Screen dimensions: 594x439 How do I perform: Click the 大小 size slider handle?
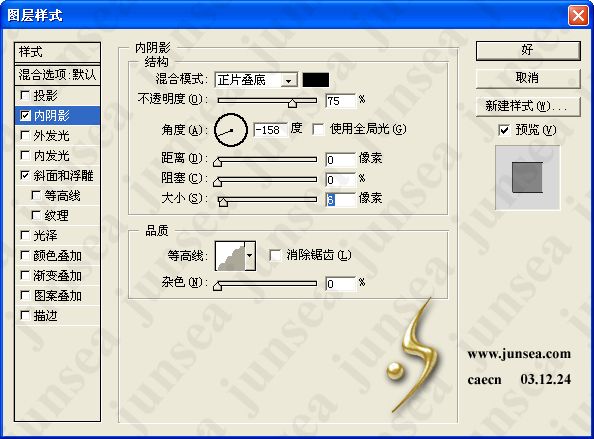coord(223,202)
